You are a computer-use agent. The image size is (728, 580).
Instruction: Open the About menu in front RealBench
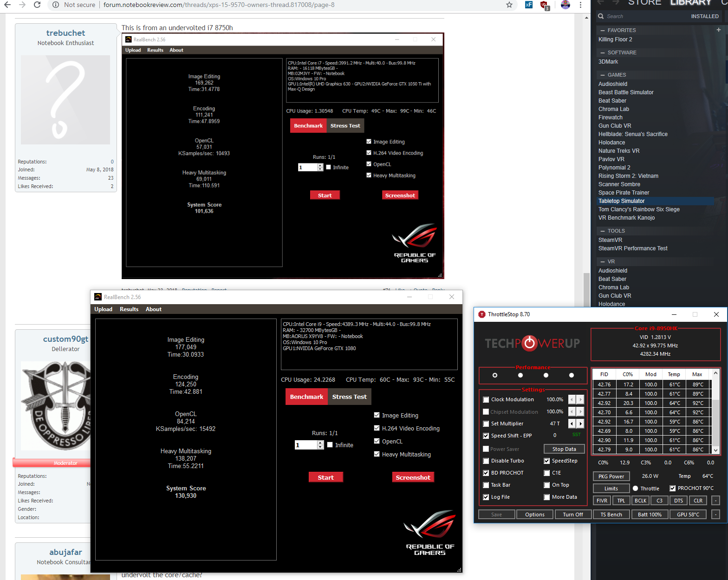pos(154,309)
